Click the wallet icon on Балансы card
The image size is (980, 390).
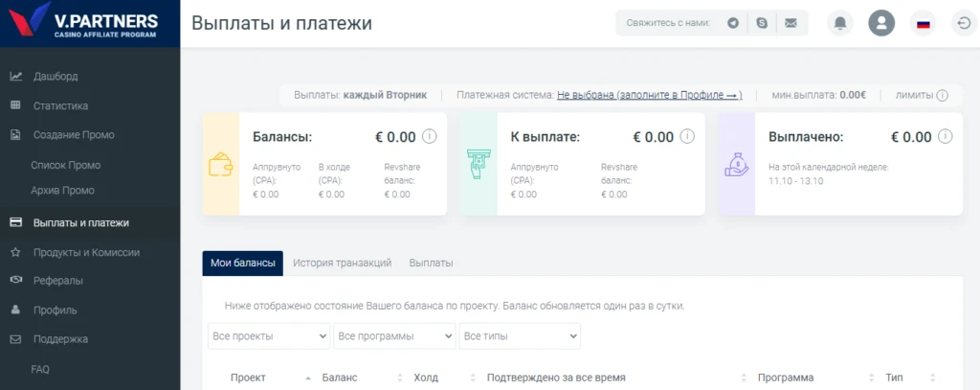[221, 164]
